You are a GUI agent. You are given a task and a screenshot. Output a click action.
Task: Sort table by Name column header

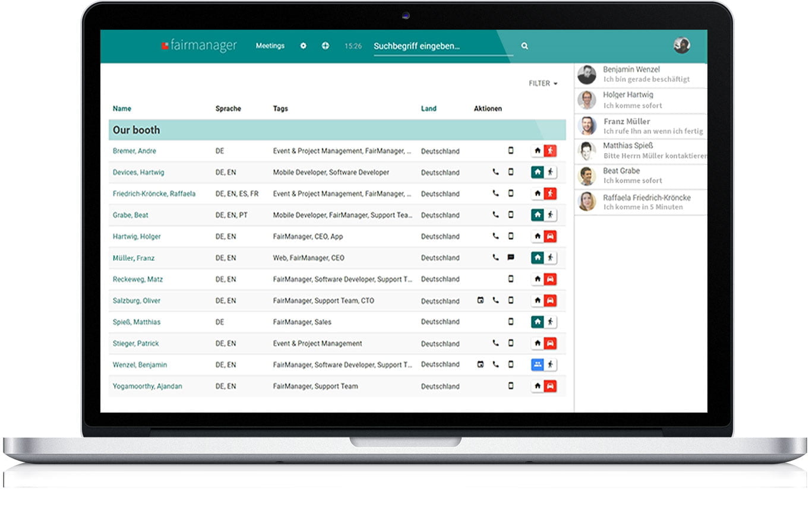click(x=122, y=109)
